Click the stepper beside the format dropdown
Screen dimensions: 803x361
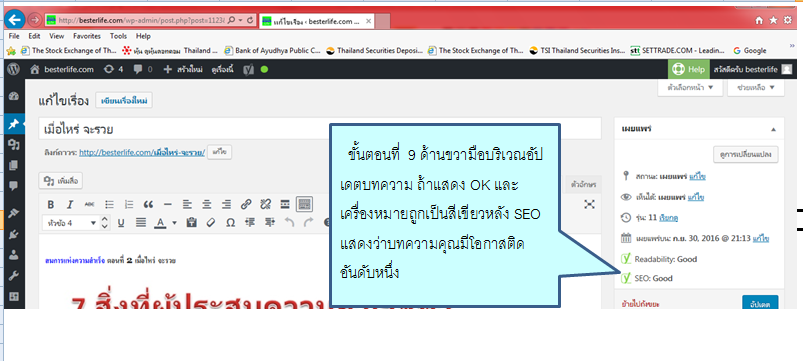(104, 222)
